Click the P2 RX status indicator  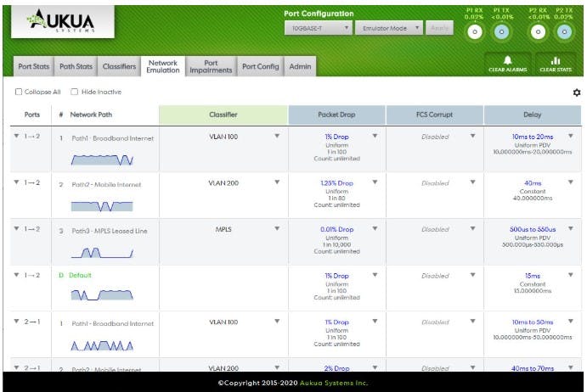[538, 31]
